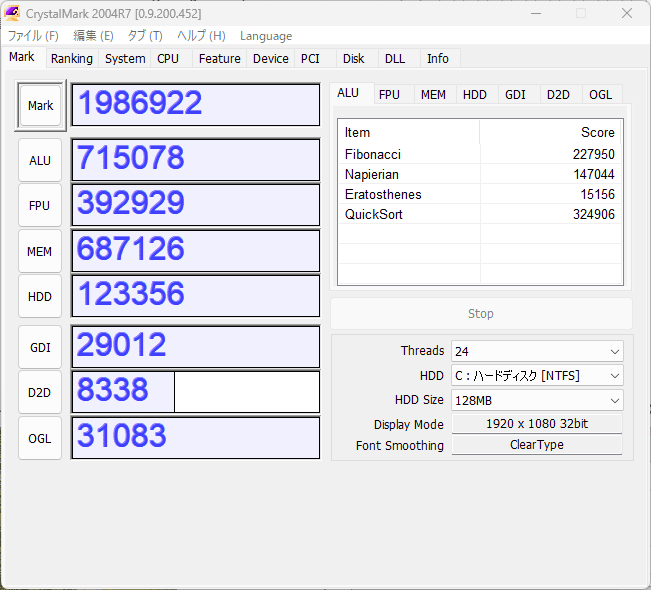651x590 pixels.
Task: Expand the Threads dropdown
Action: [536, 351]
